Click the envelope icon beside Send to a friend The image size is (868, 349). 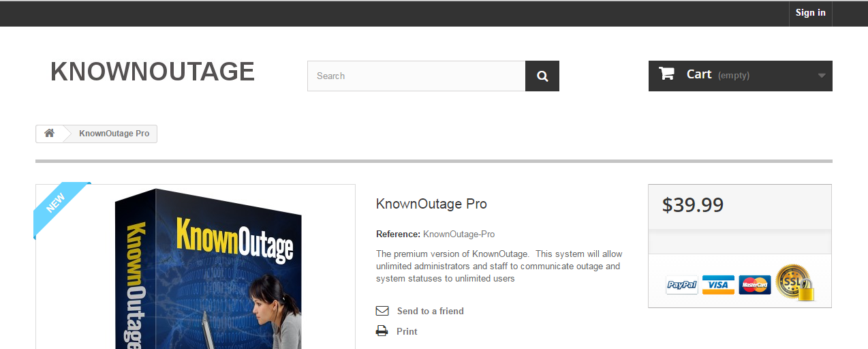(x=382, y=311)
